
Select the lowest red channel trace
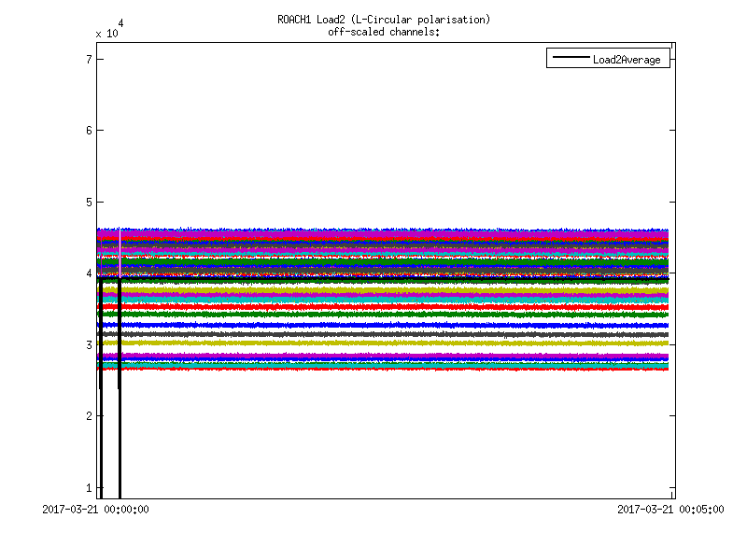click(x=373, y=369)
